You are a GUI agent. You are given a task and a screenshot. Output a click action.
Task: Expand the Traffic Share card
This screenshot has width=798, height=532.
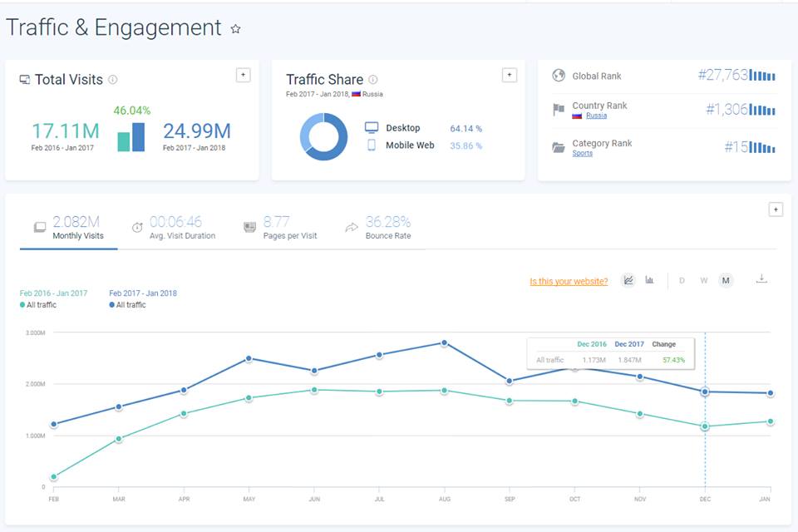(509, 75)
